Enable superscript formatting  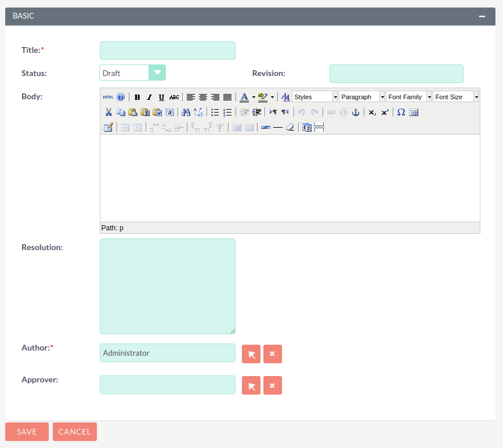384,112
